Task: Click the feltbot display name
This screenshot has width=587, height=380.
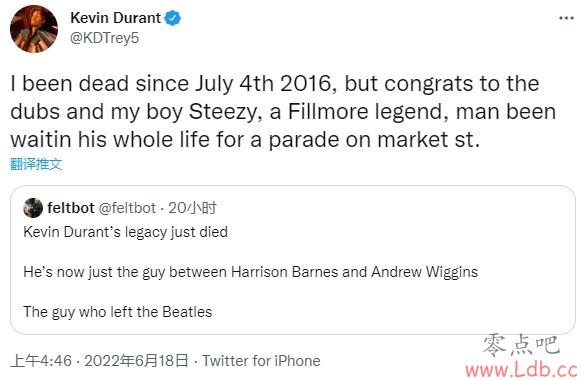Action: pos(71,207)
